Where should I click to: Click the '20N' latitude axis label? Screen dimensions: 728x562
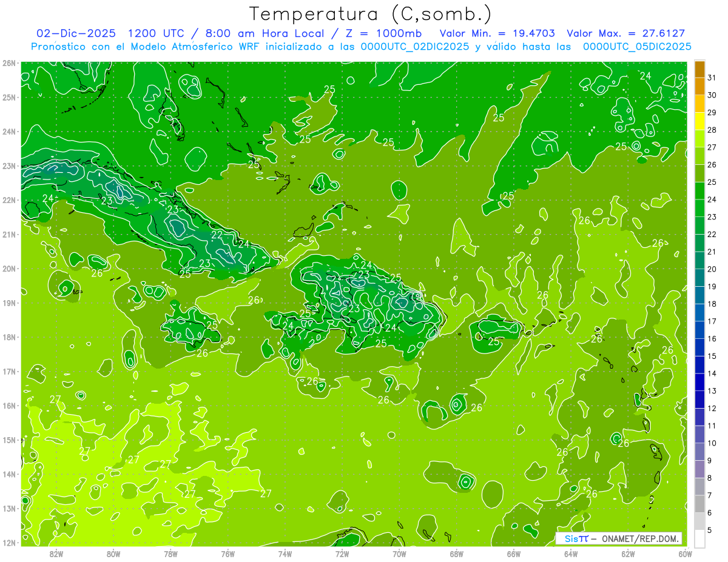pos(9,269)
